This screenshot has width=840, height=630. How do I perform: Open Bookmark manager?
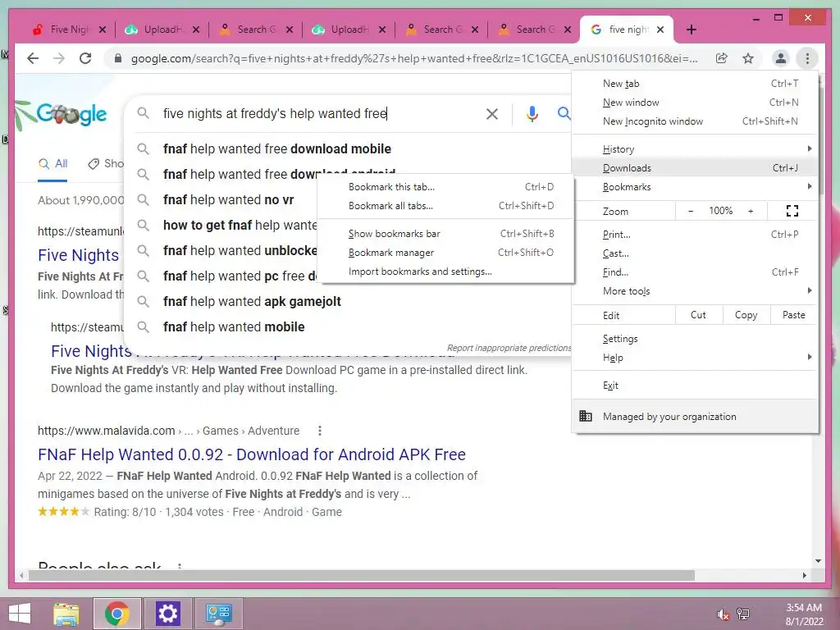pyautogui.click(x=445, y=253)
